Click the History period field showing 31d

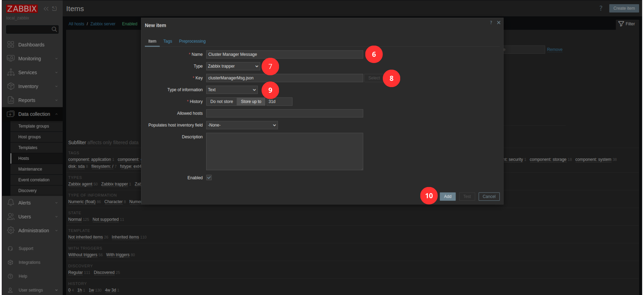[279, 102]
